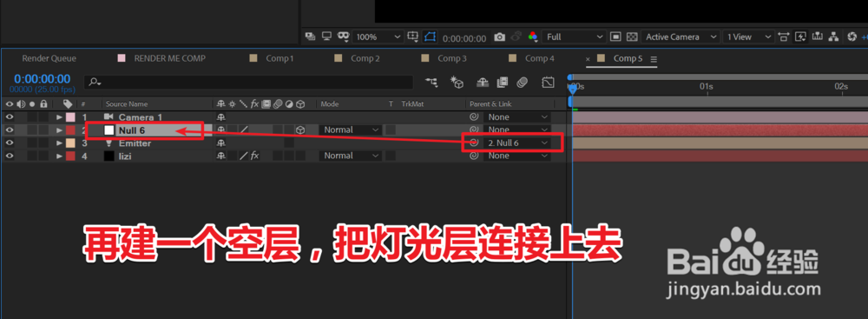Click timeline layer search field

(x=248, y=82)
